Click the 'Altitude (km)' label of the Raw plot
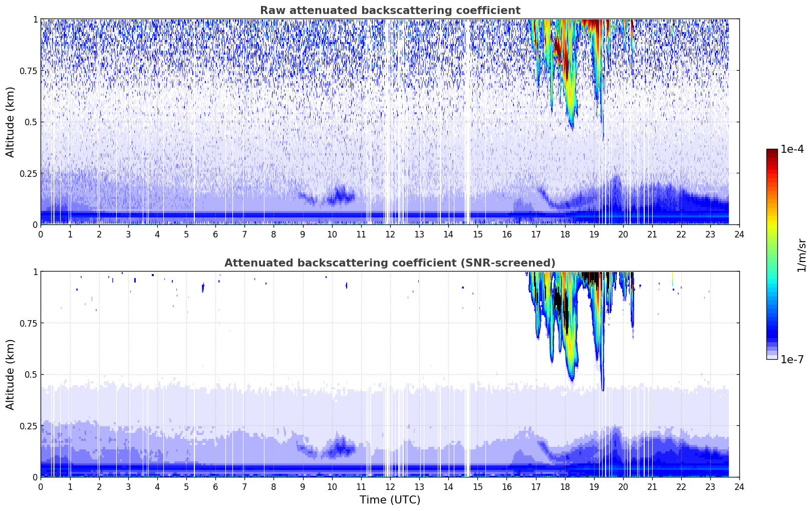The width and height of the screenshot is (812, 511). pyautogui.click(x=11, y=122)
